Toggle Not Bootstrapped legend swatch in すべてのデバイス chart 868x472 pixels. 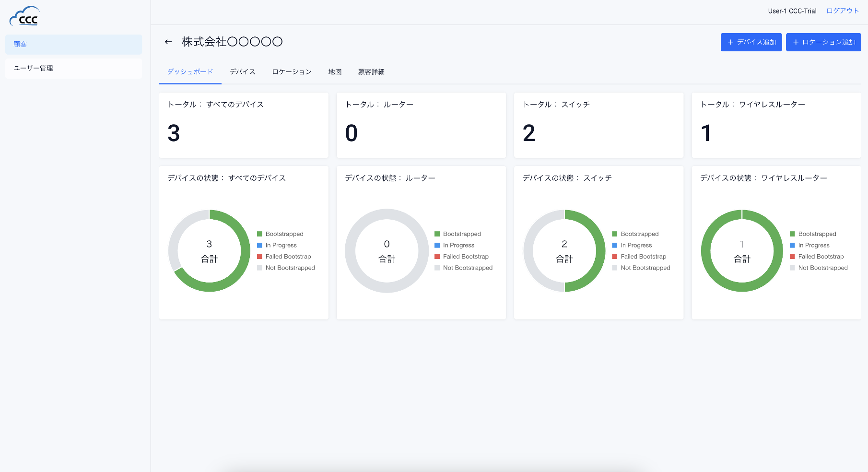[x=260, y=268]
